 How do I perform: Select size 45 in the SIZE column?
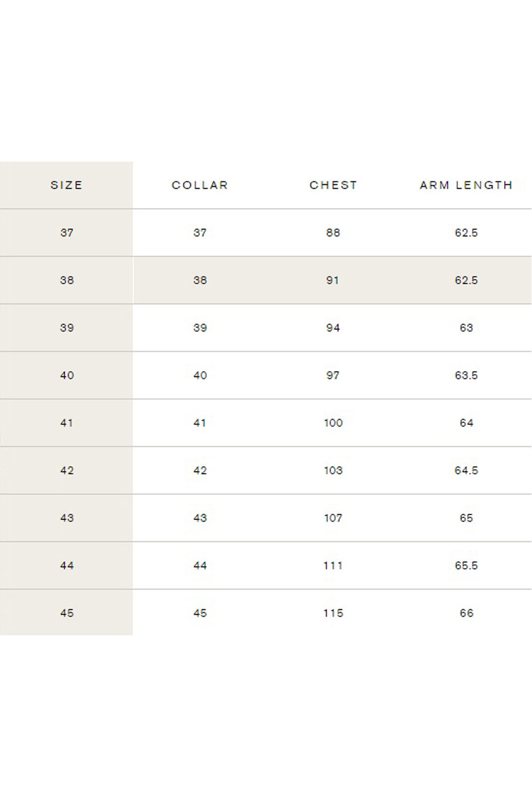pos(67,613)
